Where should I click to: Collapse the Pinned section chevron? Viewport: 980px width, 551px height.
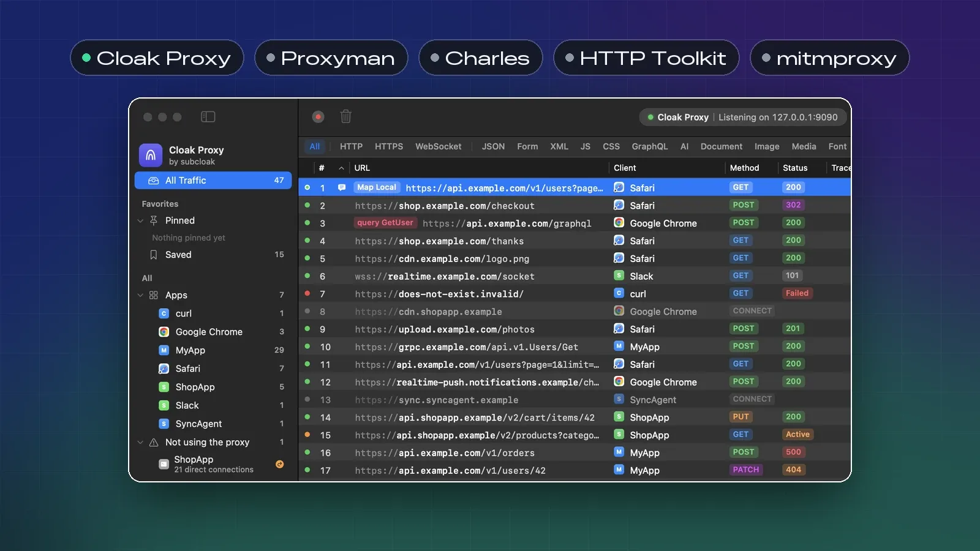(140, 220)
